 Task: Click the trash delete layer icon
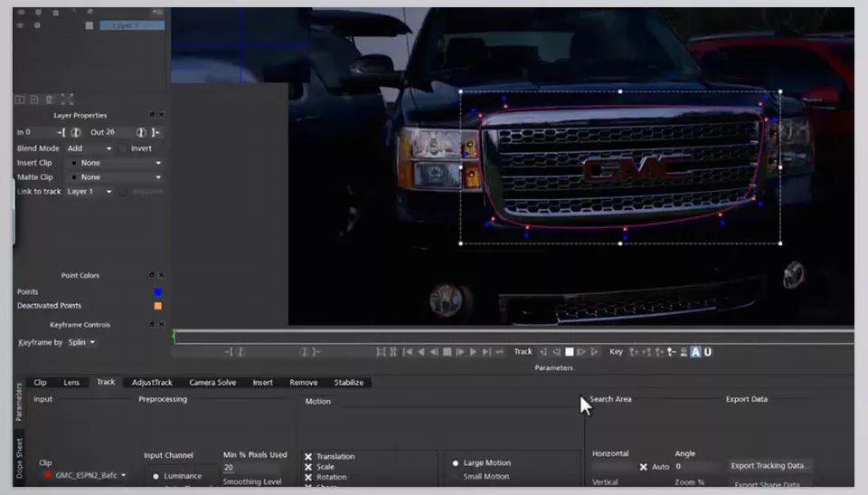(x=49, y=100)
